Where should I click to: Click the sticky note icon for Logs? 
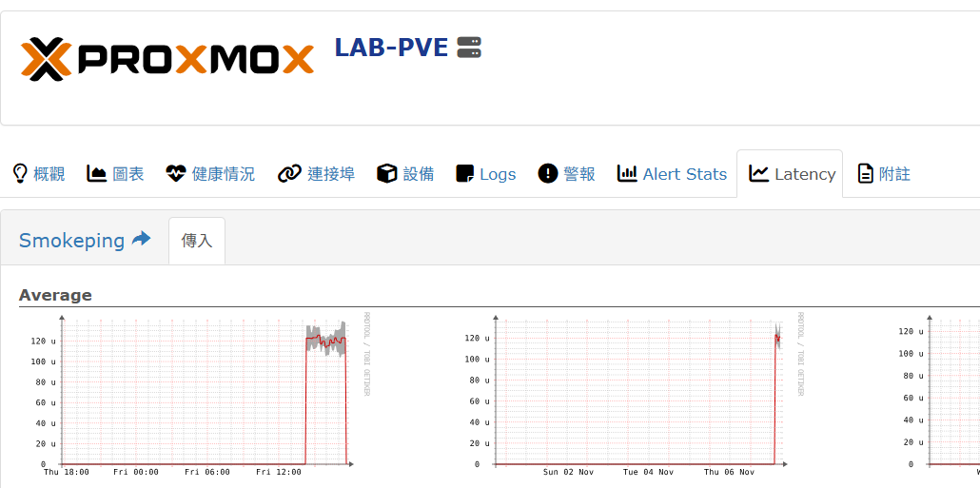pos(465,173)
